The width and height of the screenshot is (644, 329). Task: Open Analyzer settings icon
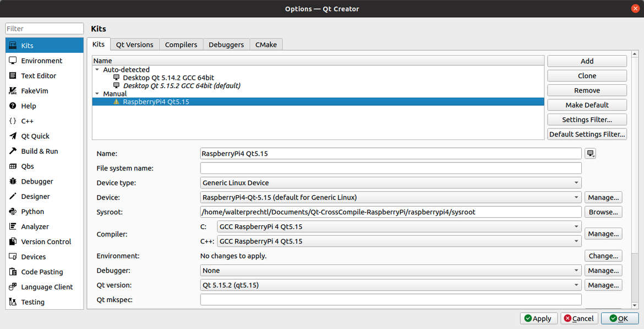click(x=13, y=226)
